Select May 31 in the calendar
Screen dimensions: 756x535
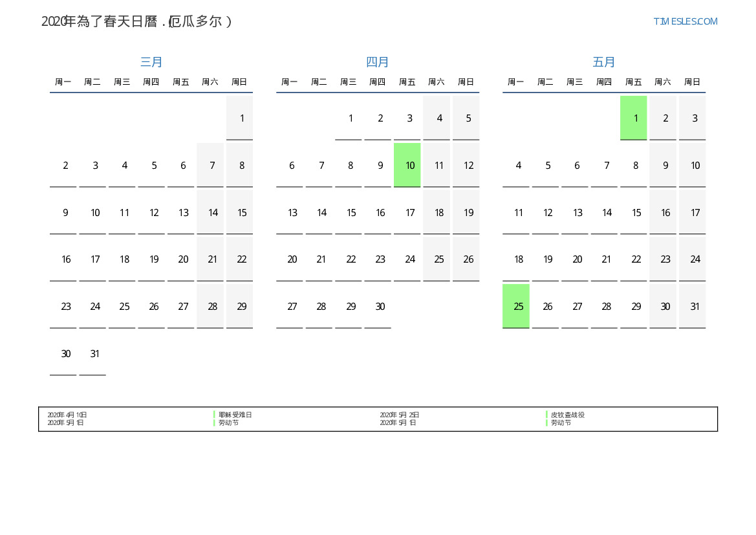[x=693, y=306]
